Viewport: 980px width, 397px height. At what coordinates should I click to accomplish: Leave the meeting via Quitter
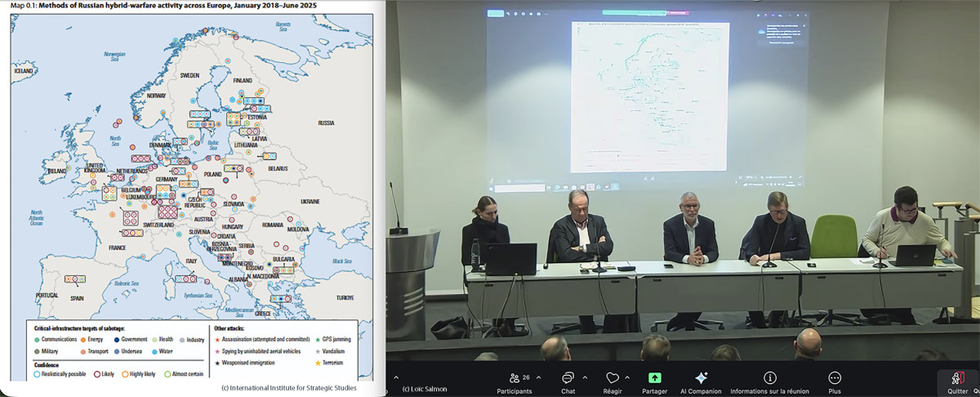957,378
